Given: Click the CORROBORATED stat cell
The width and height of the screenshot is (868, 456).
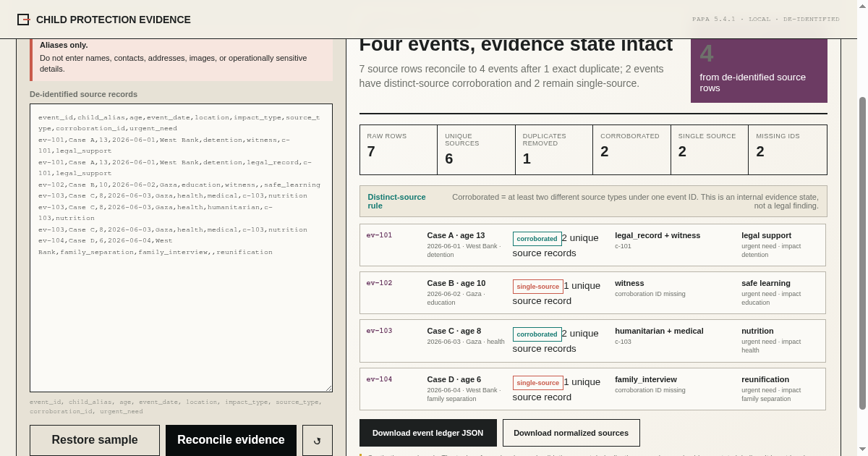Looking at the screenshot, I should click(631, 150).
